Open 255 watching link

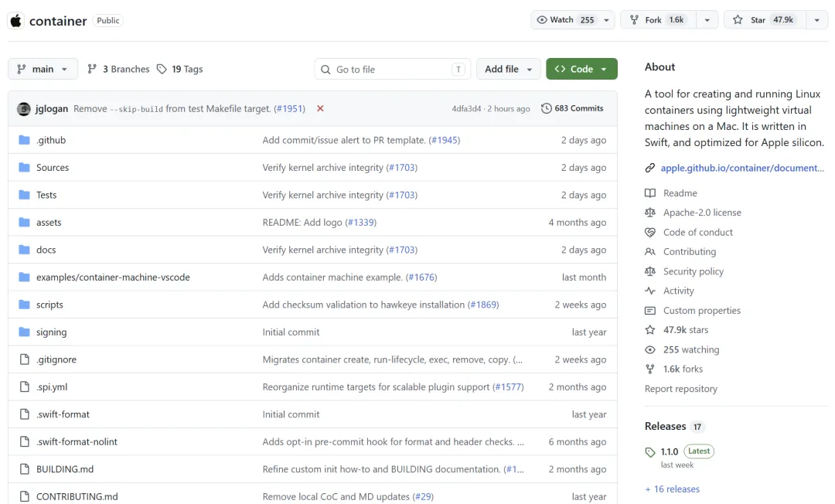[691, 349]
